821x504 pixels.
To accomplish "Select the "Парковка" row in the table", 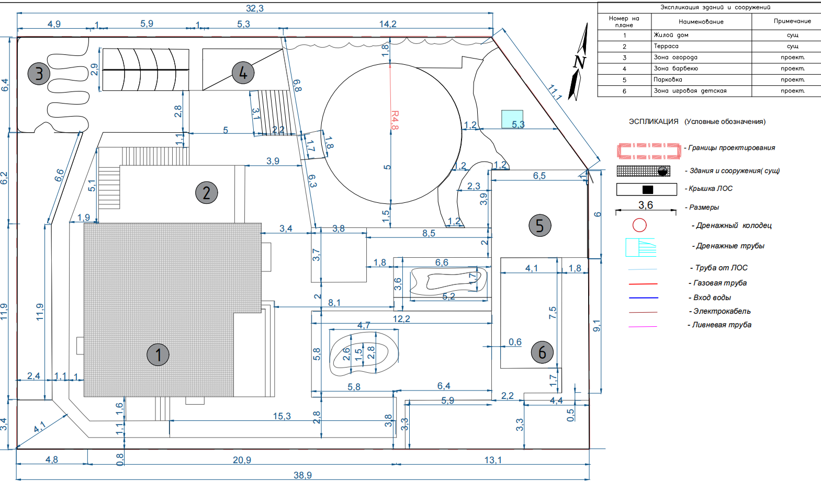I will pyautogui.click(x=701, y=79).
